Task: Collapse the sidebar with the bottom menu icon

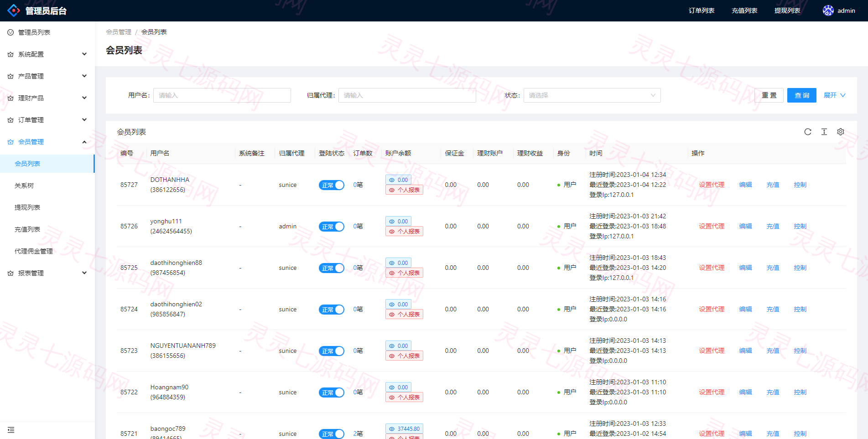Action: (x=11, y=430)
